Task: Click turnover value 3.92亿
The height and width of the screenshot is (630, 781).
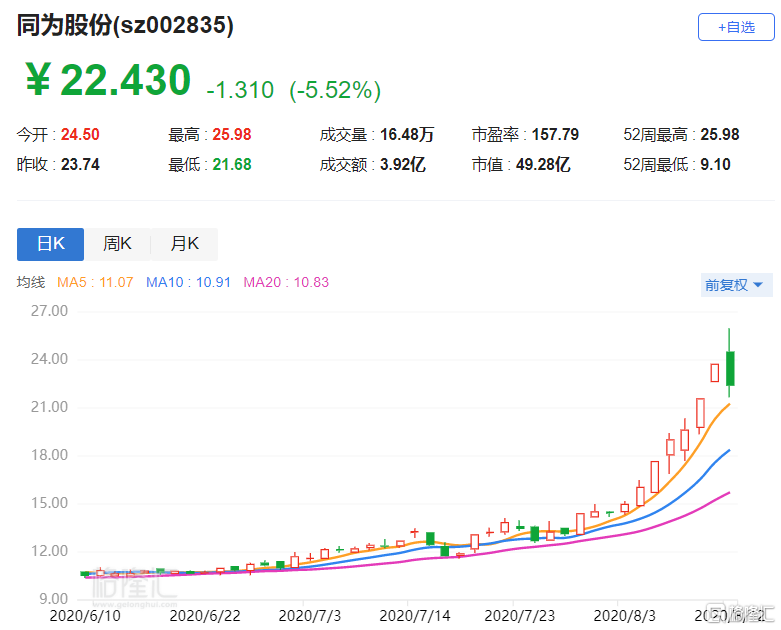Action: 402,164
